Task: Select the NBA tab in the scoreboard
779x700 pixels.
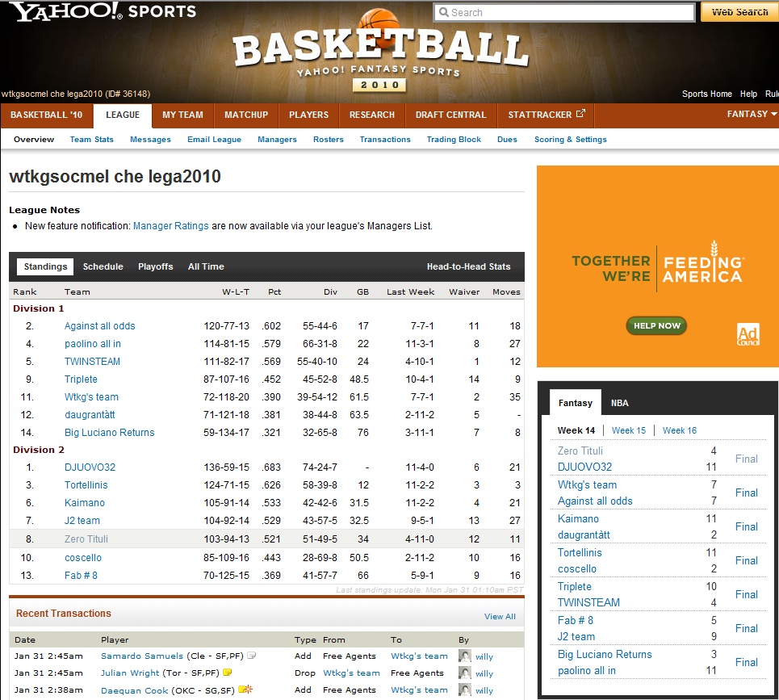Action: click(619, 403)
